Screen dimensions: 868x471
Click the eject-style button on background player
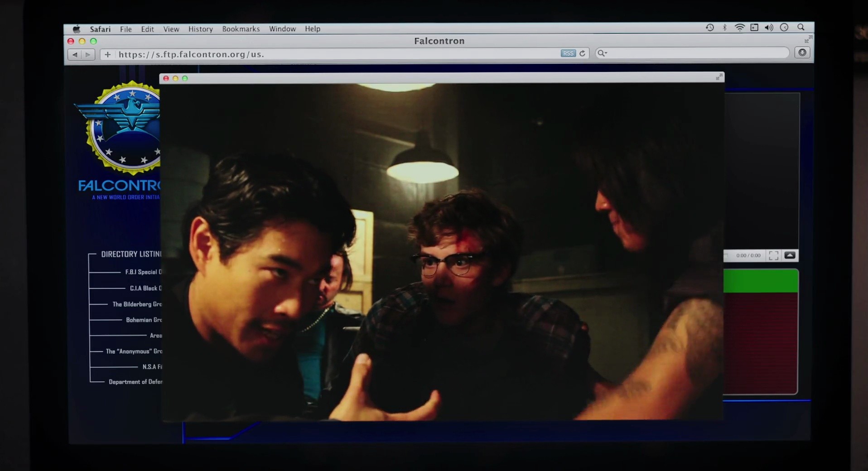pyautogui.click(x=790, y=255)
